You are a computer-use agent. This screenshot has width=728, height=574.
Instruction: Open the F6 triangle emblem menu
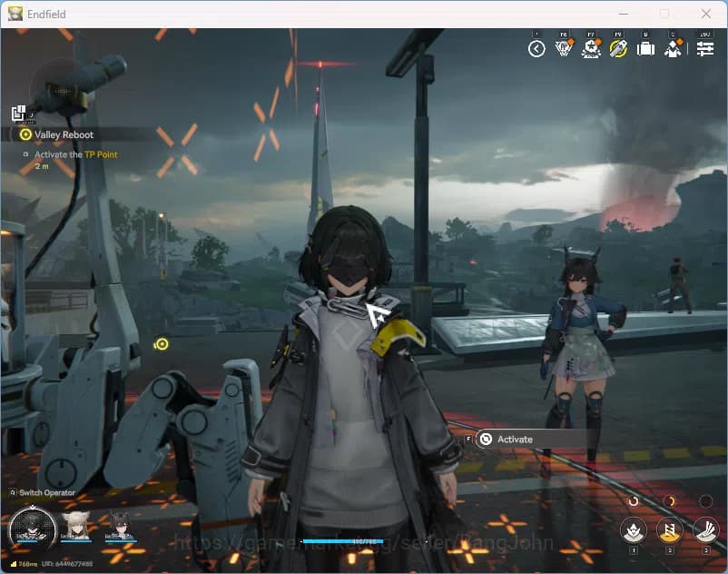[564, 49]
